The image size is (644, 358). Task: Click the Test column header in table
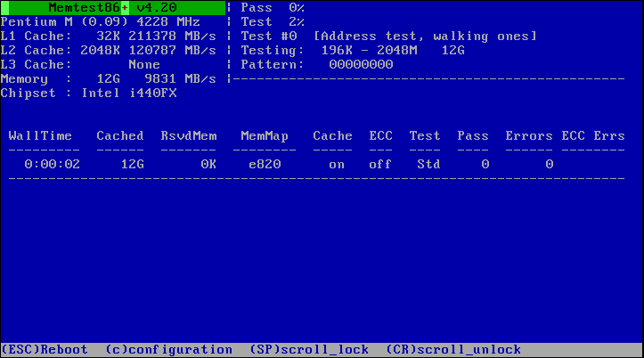[x=425, y=136]
